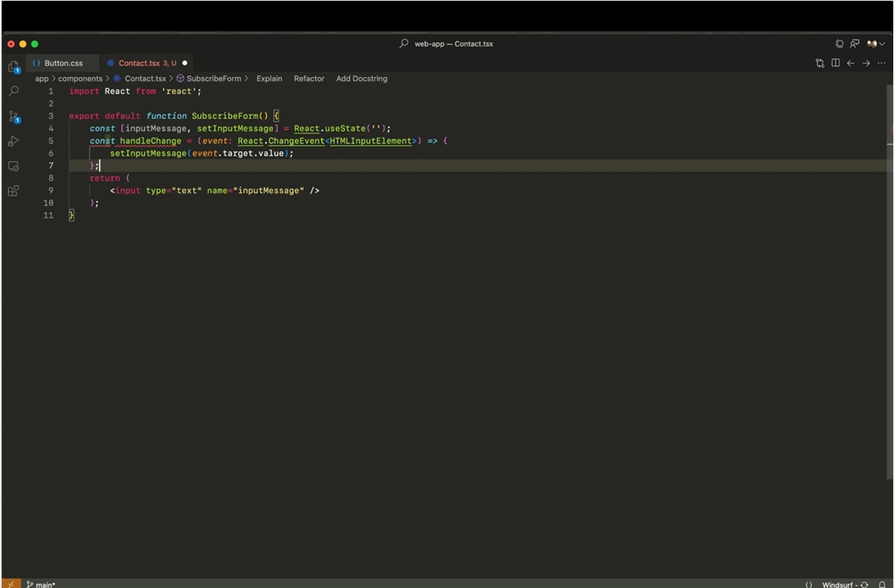The image size is (895, 588).
Task: Open the editor More Actions ellipsis
Action: tap(882, 64)
